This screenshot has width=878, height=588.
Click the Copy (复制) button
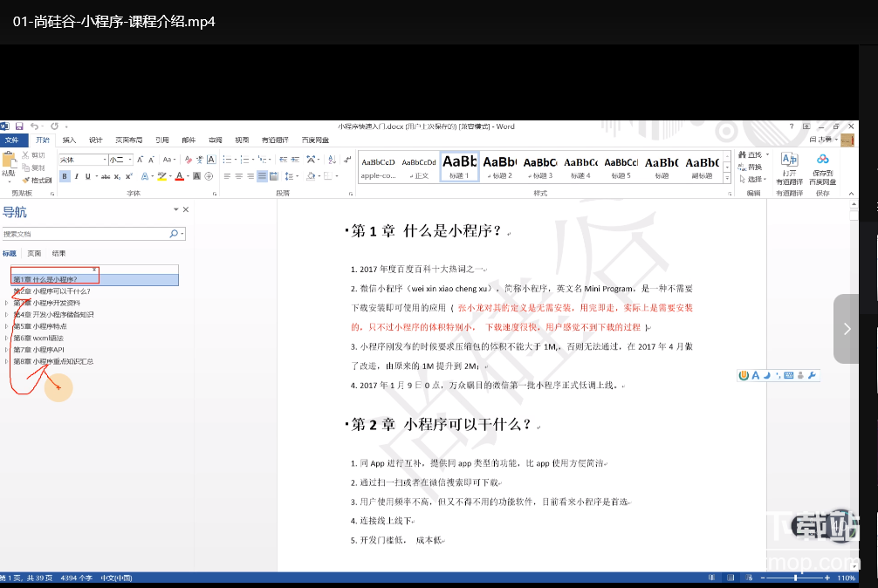tap(33, 168)
